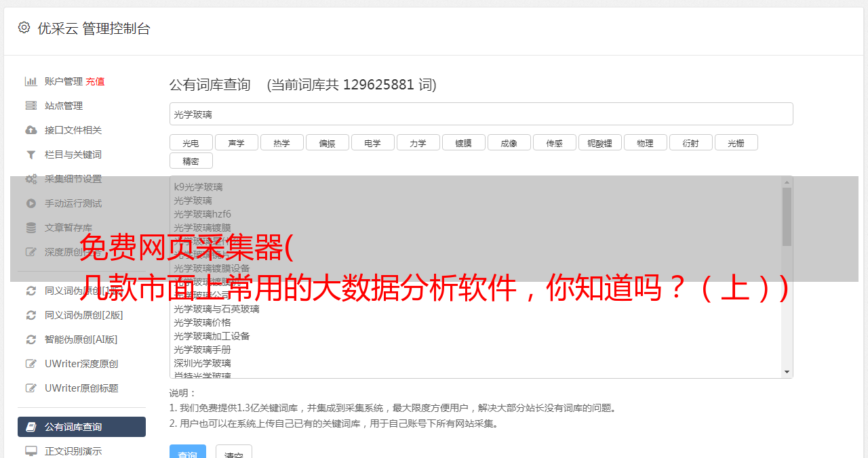This screenshot has width=868, height=458.
Task: Click the refresh icon beside 同义词伪原创[2版]
Action: [31, 315]
